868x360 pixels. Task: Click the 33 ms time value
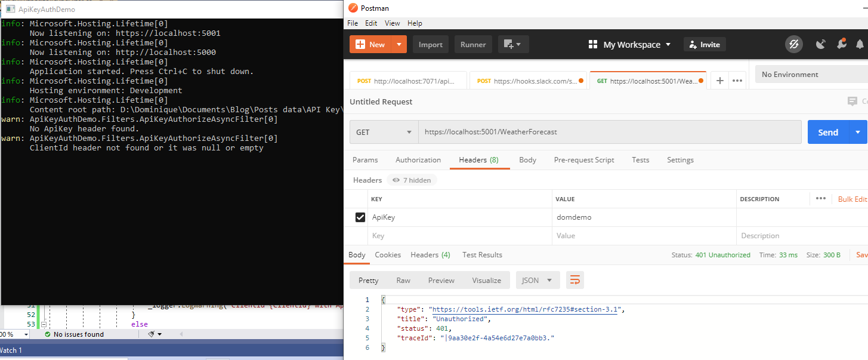click(x=787, y=255)
